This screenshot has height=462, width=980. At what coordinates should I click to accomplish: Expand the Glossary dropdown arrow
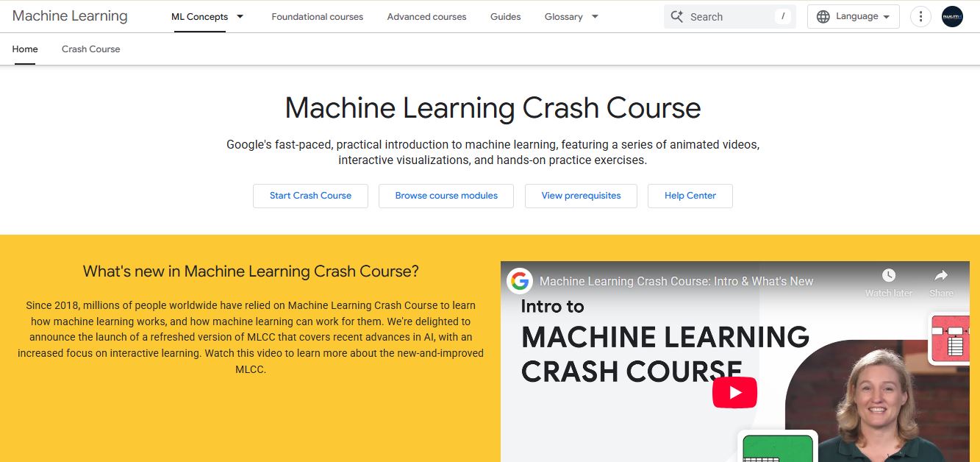595,16
